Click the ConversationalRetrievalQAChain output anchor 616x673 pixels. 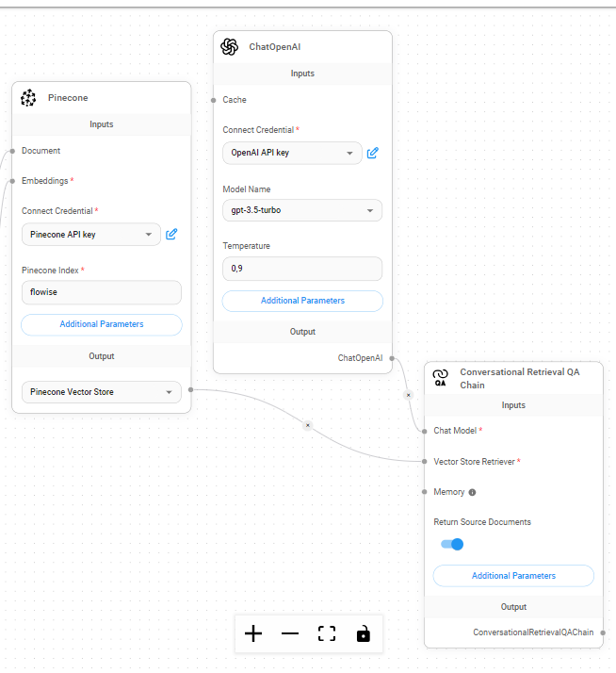point(603,632)
